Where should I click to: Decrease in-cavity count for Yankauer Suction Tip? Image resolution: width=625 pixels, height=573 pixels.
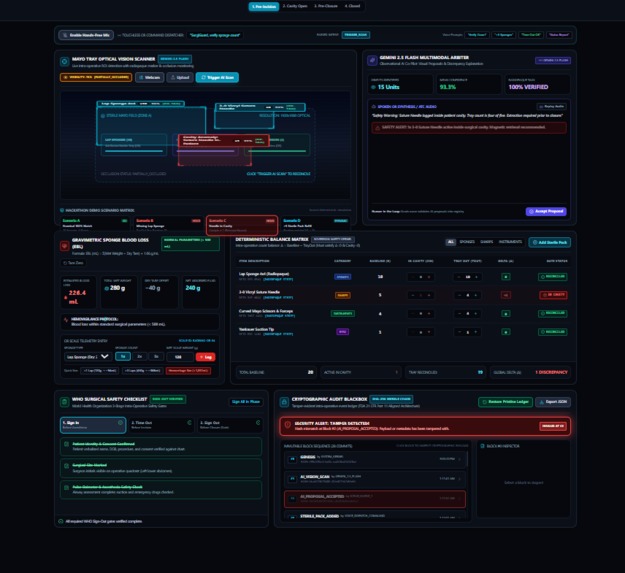pos(413,332)
